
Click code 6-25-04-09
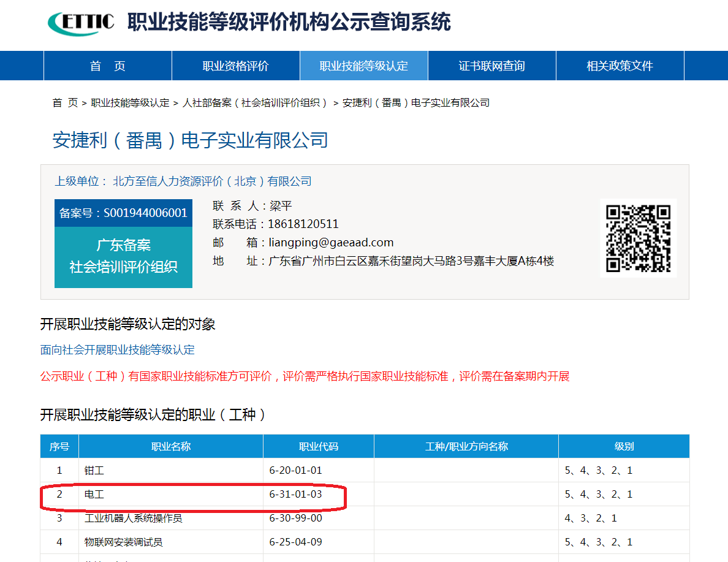(296, 542)
